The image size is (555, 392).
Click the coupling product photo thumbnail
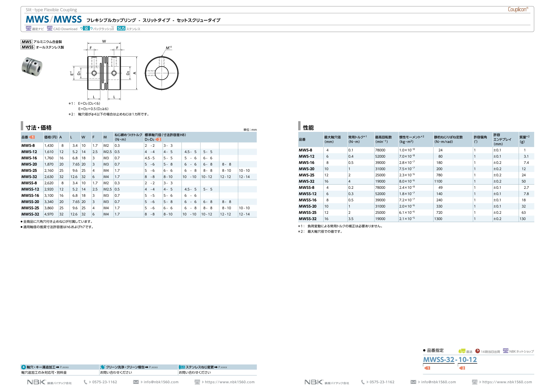click(32, 67)
